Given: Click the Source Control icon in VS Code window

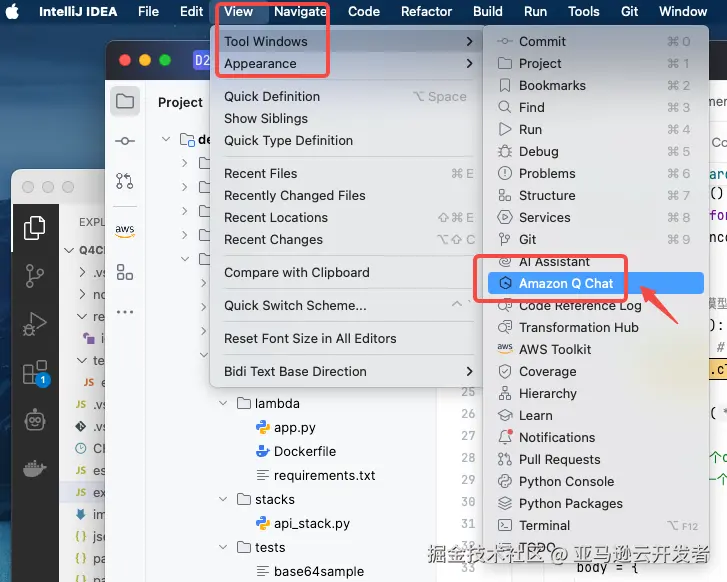Looking at the screenshot, I should 35,275.
